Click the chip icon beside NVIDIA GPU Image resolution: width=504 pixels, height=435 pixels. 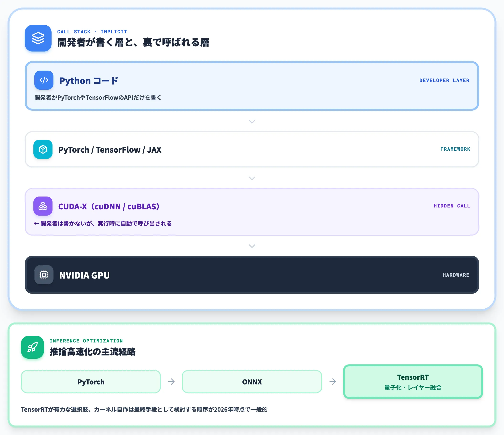[44, 275]
